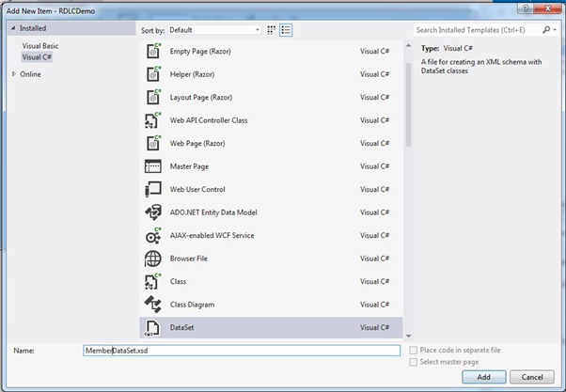Click the Web User Control icon

153,189
